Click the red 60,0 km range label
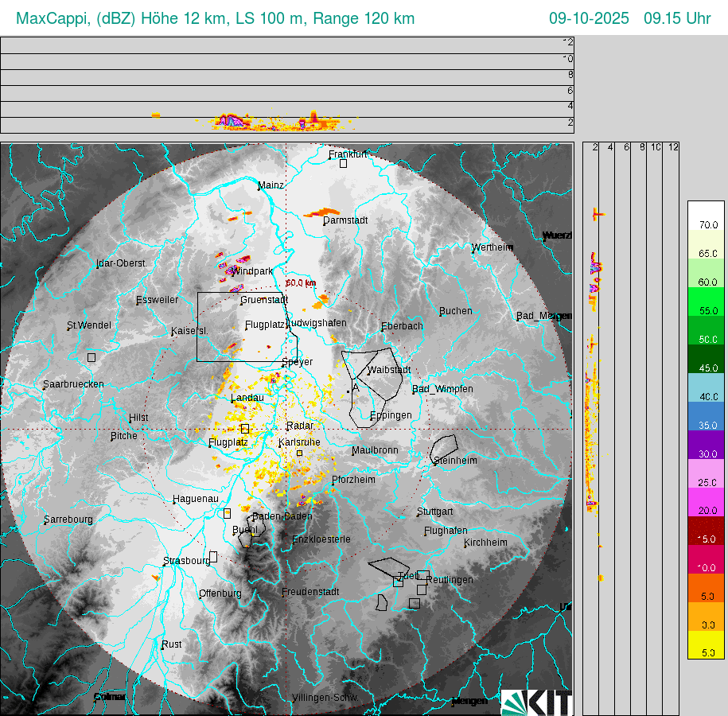This screenshot has height=716, width=728. click(x=301, y=282)
